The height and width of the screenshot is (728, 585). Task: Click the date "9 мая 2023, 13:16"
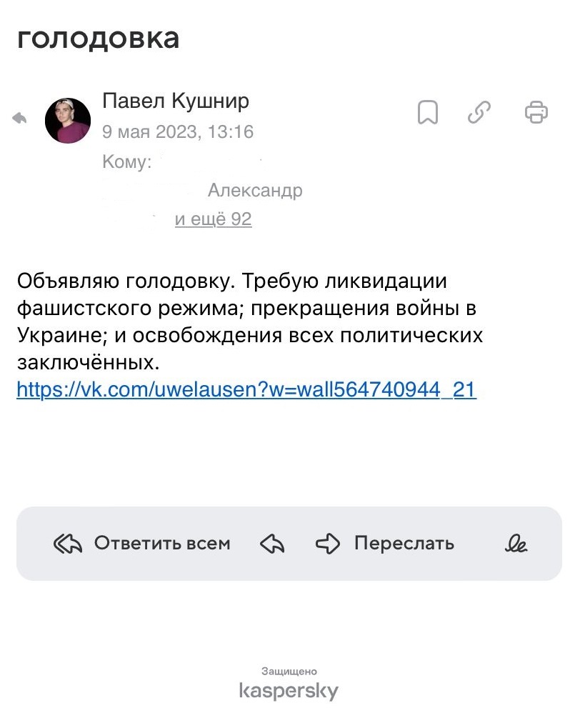(178, 132)
